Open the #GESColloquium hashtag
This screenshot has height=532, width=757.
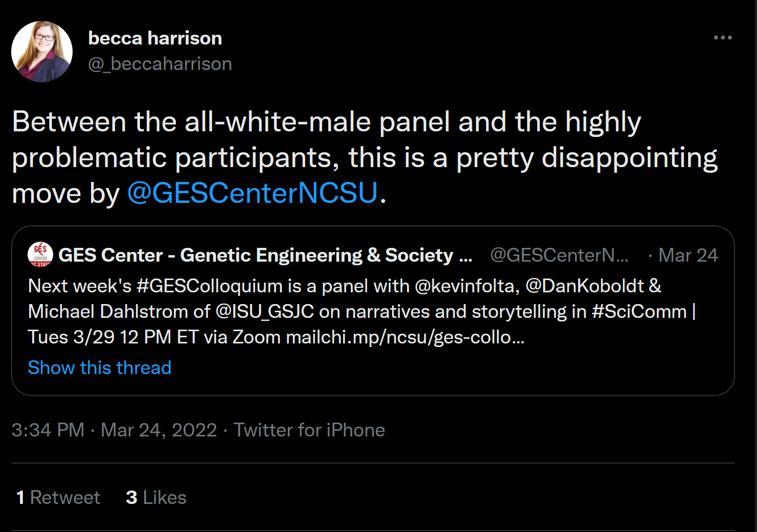209,286
